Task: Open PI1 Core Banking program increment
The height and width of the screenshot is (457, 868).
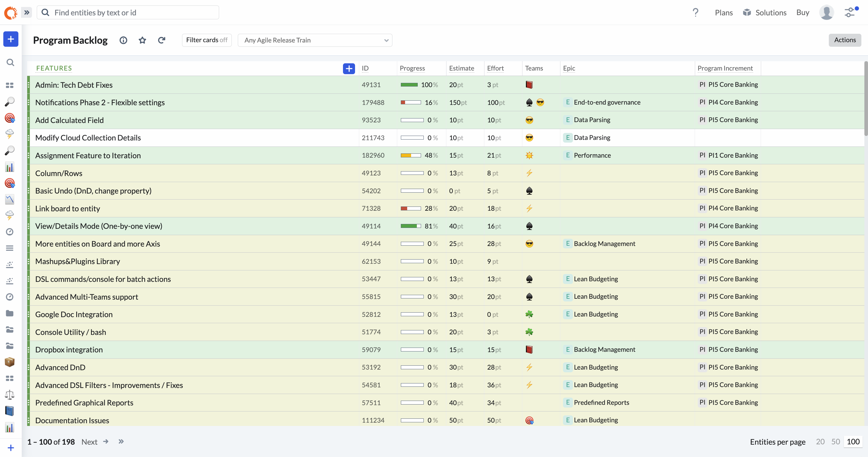Action: (733, 155)
